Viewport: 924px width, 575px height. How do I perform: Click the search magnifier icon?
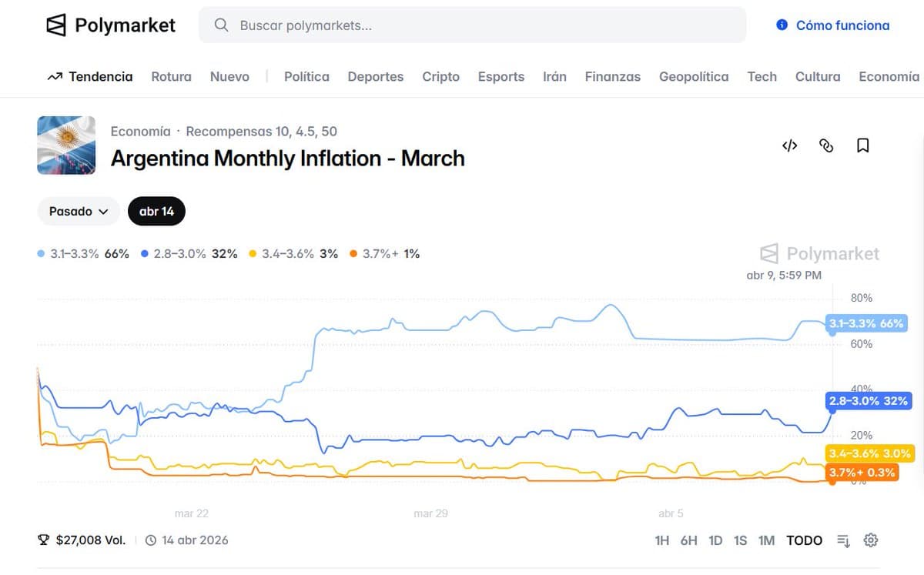[x=222, y=25]
